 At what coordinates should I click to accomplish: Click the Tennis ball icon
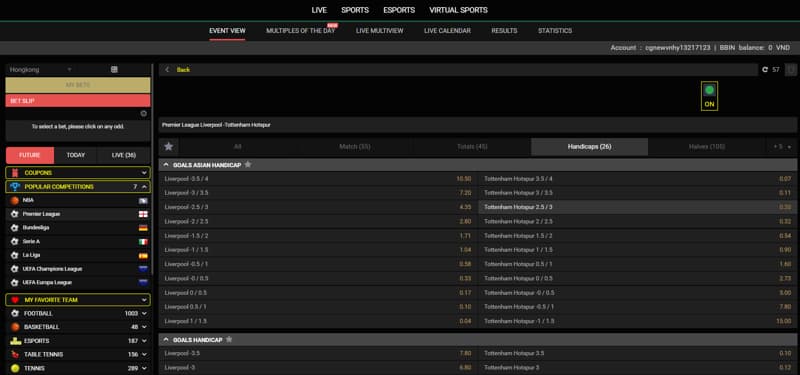tap(15, 368)
